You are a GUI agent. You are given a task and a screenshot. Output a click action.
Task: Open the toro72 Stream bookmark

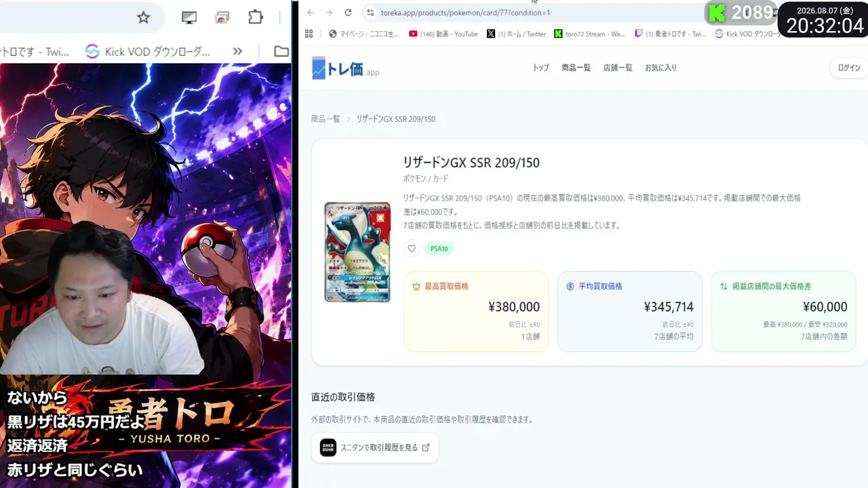(x=589, y=34)
